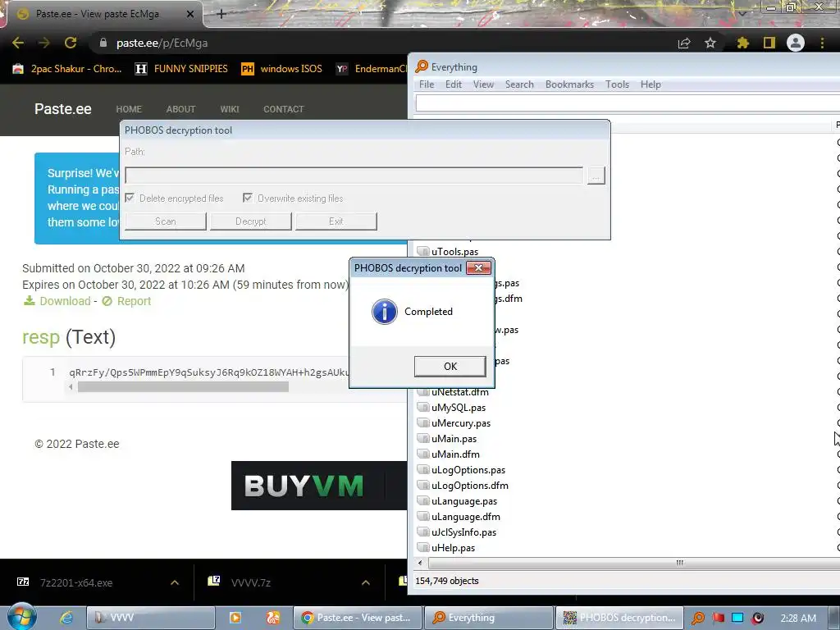Click the browse path ellipsis button
The image size is (840, 630).
(596, 176)
